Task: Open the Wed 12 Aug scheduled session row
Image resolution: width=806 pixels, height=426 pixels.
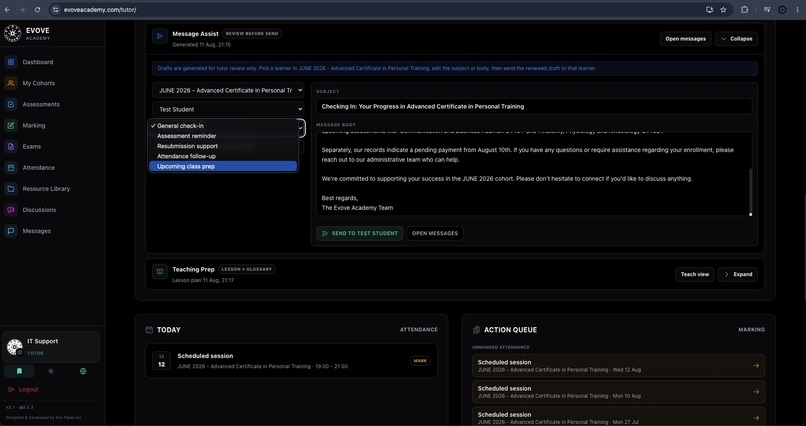Action: (x=618, y=366)
